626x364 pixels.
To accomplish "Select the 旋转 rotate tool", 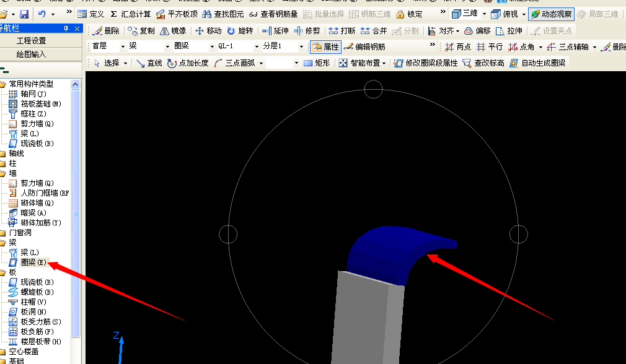I will 240,31.
